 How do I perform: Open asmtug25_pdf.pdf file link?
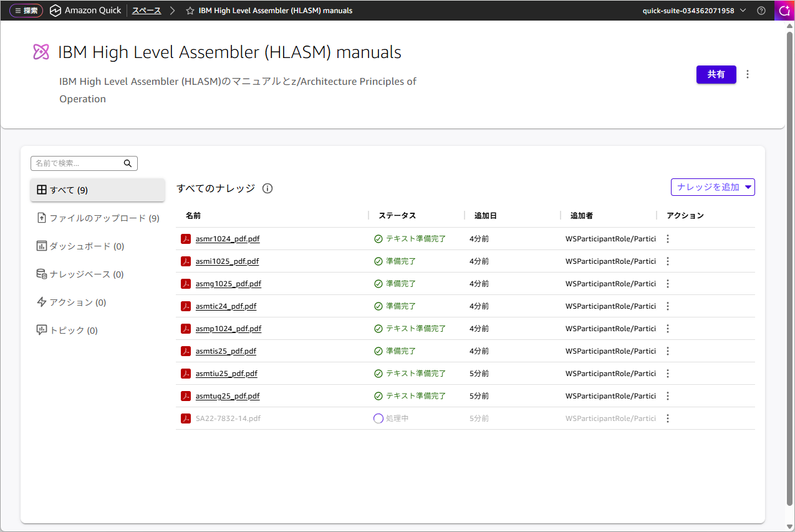pos(228,396)
